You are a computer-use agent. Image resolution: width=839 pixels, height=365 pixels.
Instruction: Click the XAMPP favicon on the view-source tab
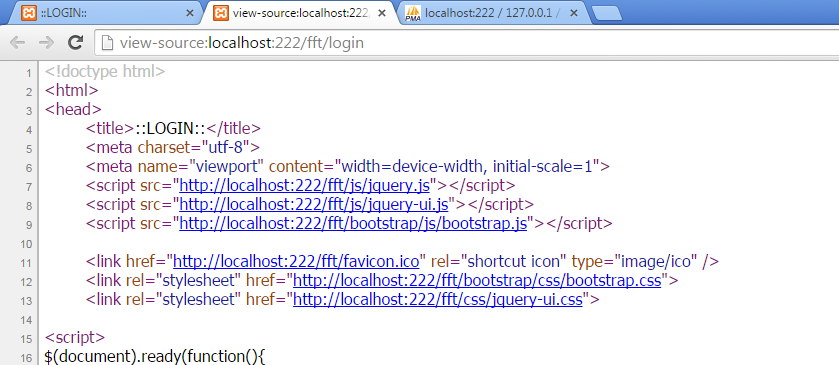pos(220,13)
